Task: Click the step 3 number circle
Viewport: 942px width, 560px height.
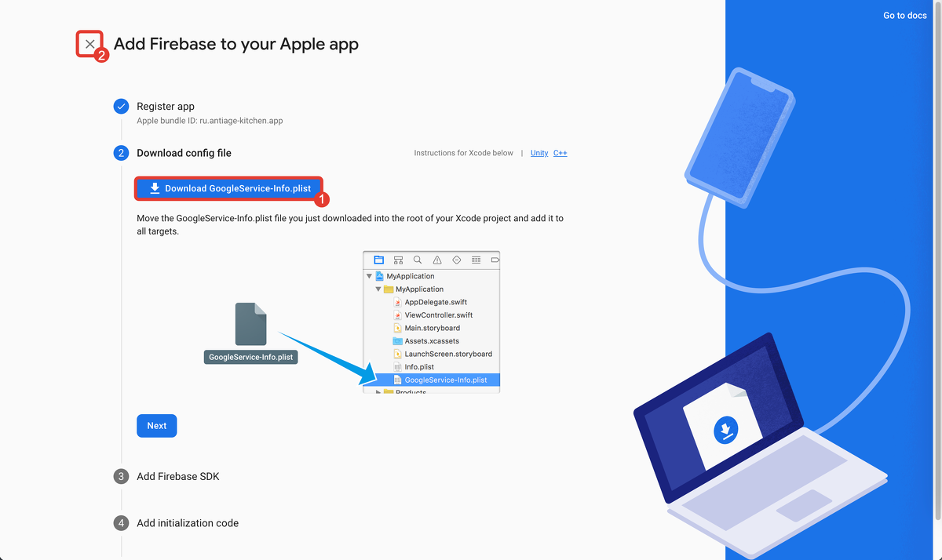Action: click(x=121, y=476)
